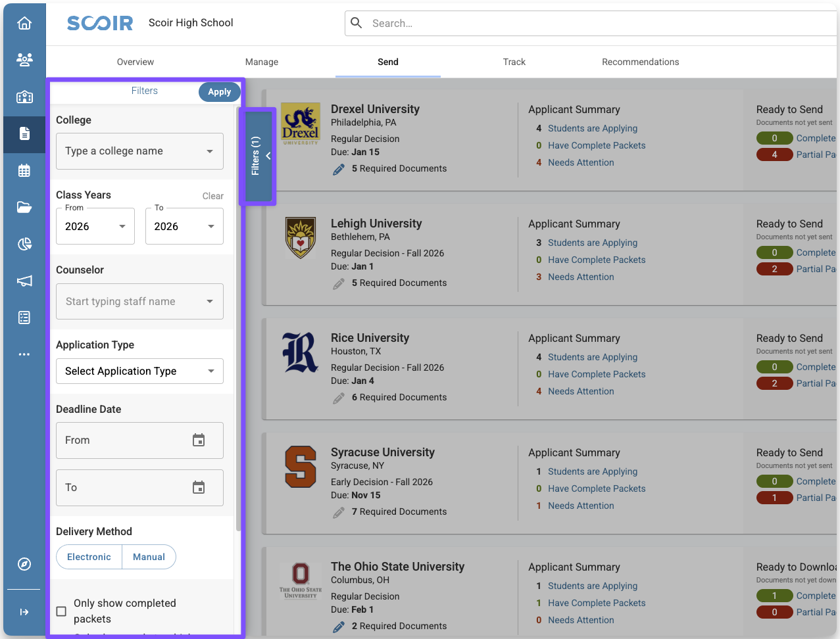Switch to the Recommendations tab
This screenshot has height=639, width=840.
tap(641, 62)
